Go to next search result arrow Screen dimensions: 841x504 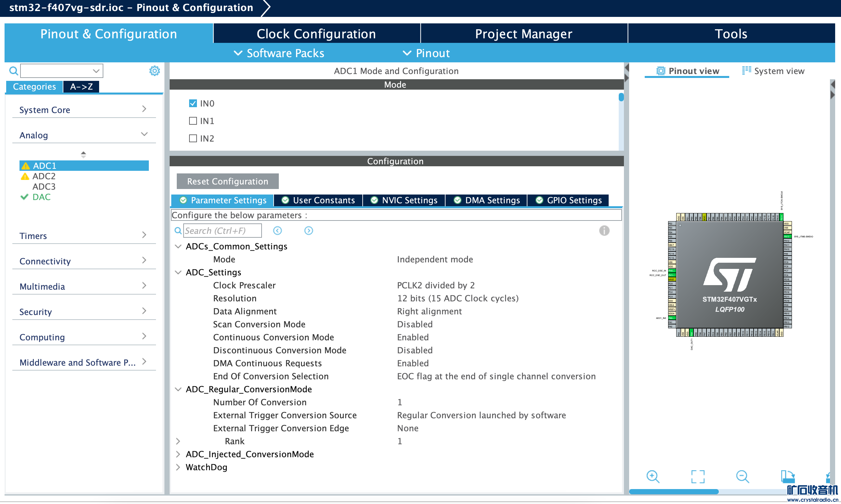point(308,231)
